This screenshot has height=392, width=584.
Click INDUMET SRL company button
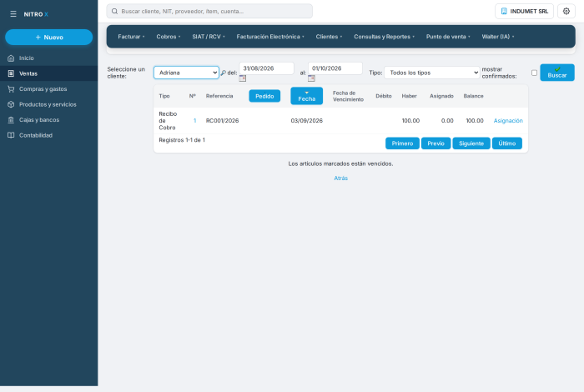tap(524, 11)
